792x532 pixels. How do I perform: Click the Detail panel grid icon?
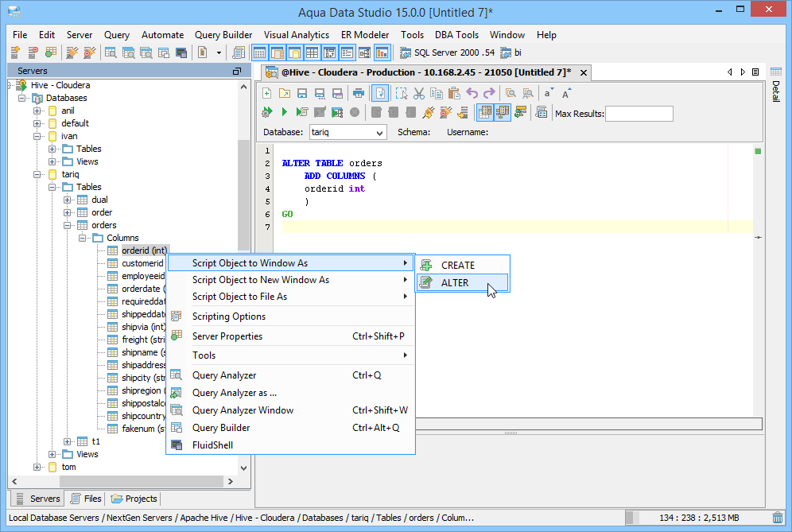tap(776, 72)
